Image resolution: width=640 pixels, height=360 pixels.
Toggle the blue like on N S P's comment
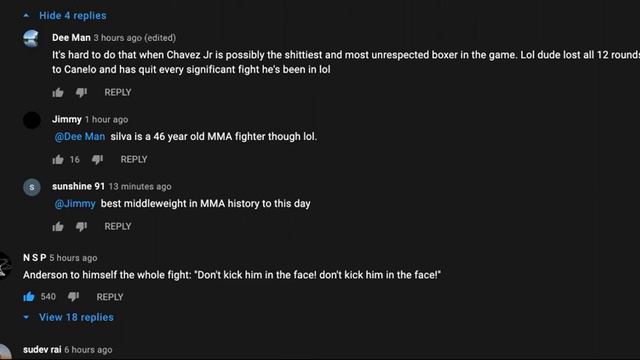point(29,297)
